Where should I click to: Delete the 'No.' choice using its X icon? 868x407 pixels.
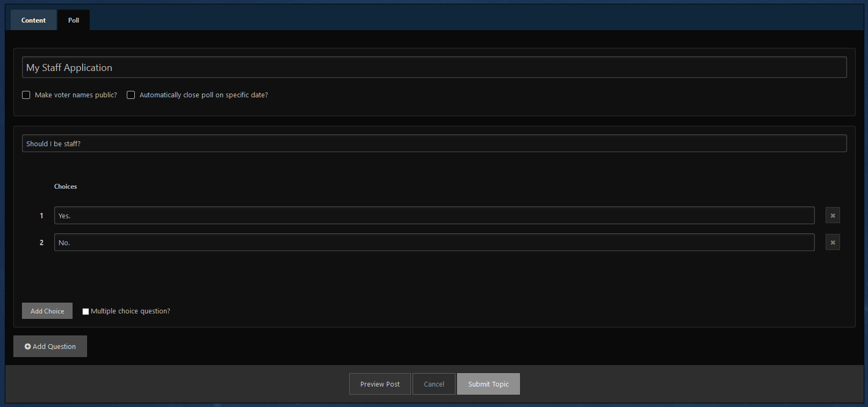833,242
